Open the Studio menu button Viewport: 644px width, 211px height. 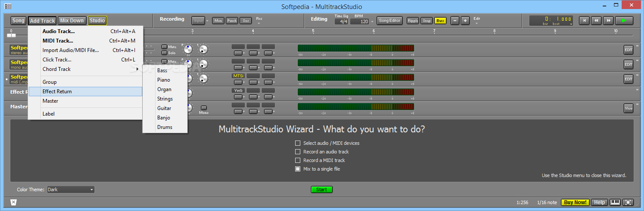tap(98, 21)
